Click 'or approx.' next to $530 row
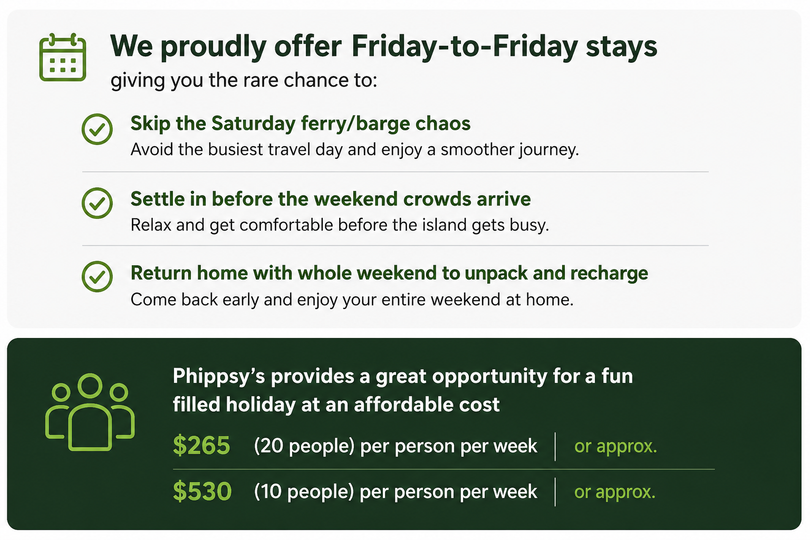 coord(615,492)
